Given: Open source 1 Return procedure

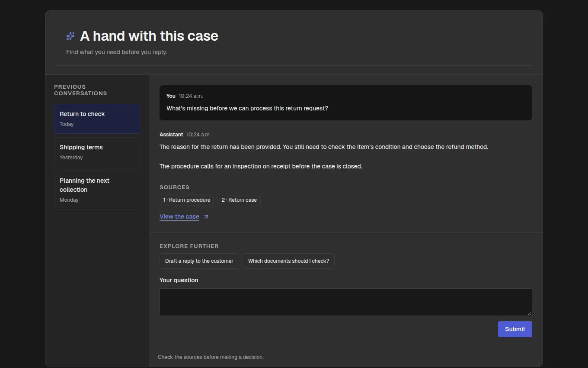Looking at the screenshot, I should (x=187, y=200).
